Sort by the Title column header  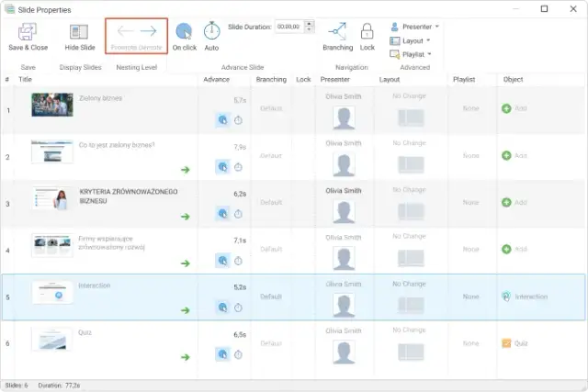click(26, 80)
